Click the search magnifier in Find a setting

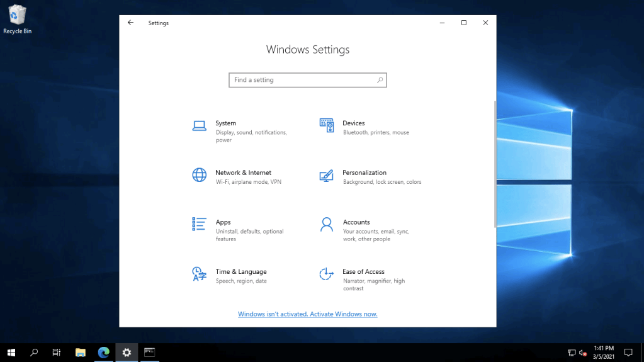pyautogui.click(x=380, y=80)
